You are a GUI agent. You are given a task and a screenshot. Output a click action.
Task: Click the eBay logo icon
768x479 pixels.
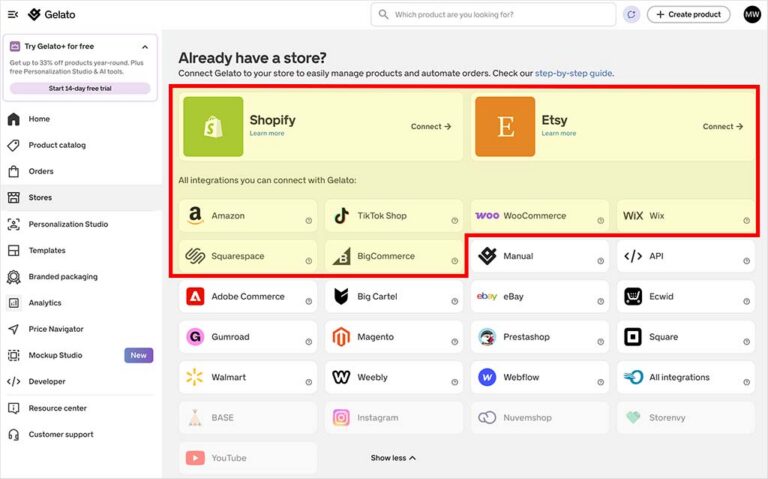(487, 296)
